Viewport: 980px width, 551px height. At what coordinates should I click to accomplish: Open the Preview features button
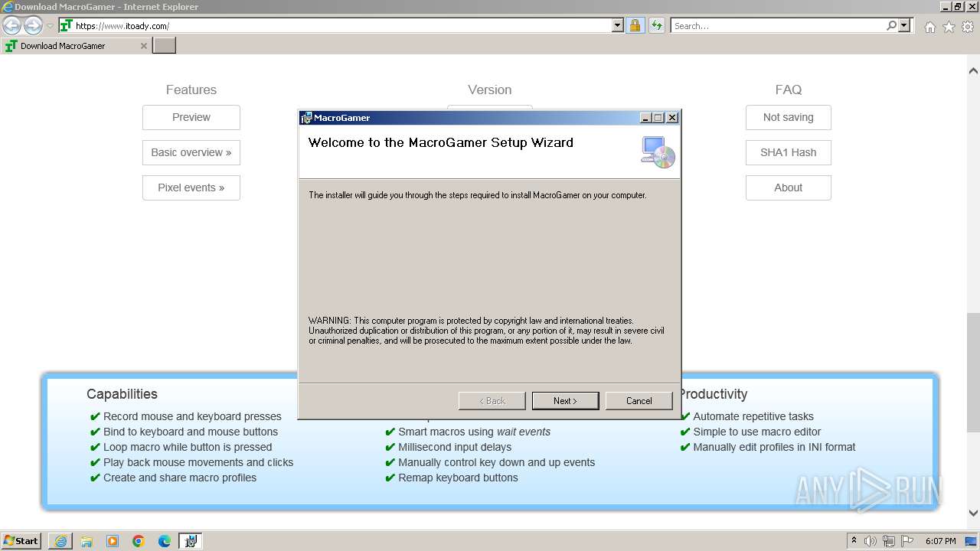pyautogui.click(x=191, y=117)
